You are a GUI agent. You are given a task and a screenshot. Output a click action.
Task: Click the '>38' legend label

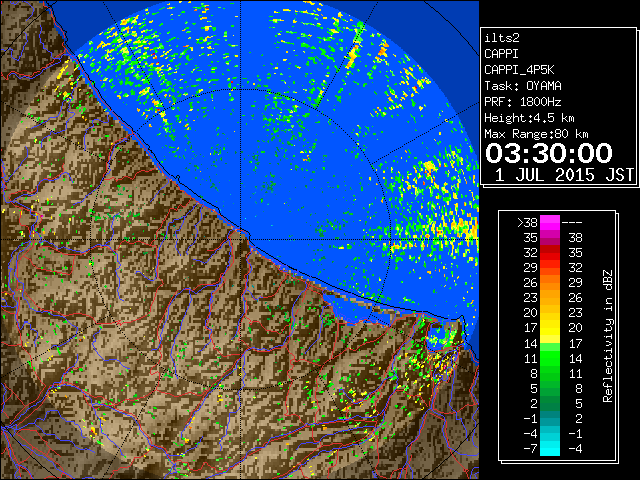(527, 223)
